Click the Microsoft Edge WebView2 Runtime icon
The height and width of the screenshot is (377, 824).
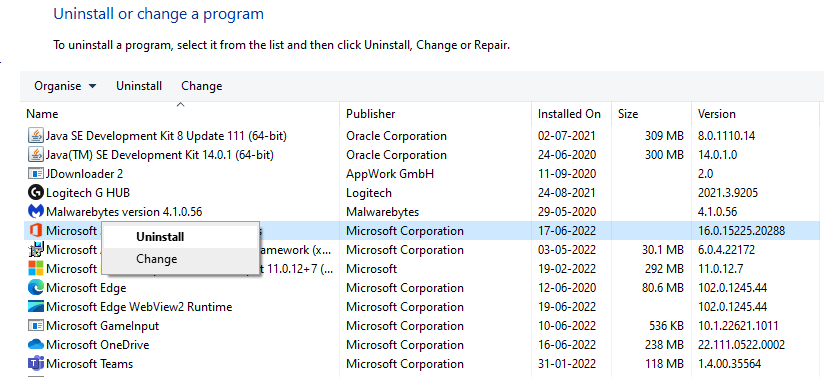(35, 307)
